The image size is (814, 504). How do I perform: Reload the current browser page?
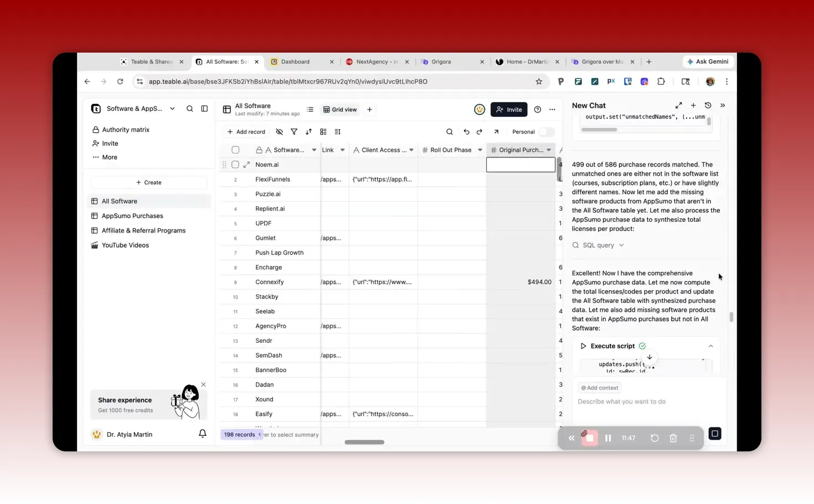point(120,81)
